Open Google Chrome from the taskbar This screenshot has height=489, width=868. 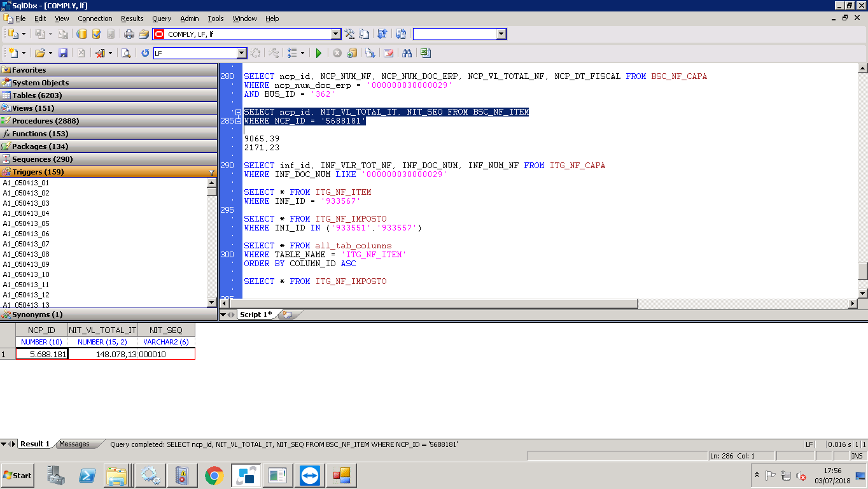[214, 475]
